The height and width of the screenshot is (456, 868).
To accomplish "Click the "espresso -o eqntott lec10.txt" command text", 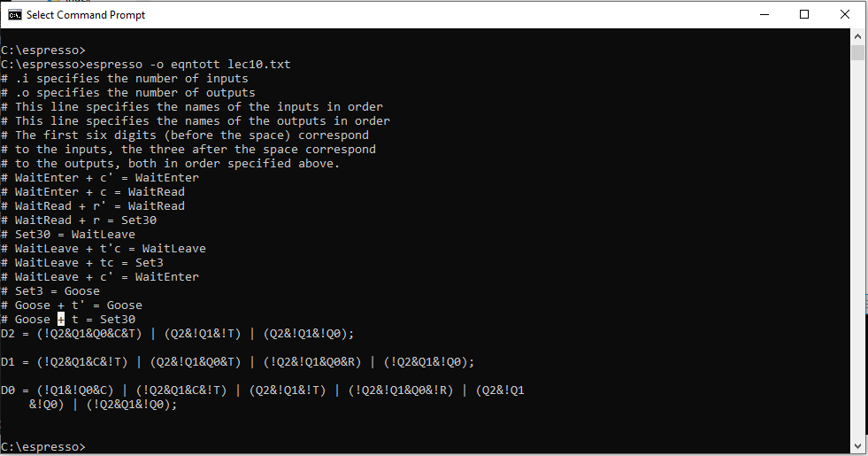I will (188, 65).
